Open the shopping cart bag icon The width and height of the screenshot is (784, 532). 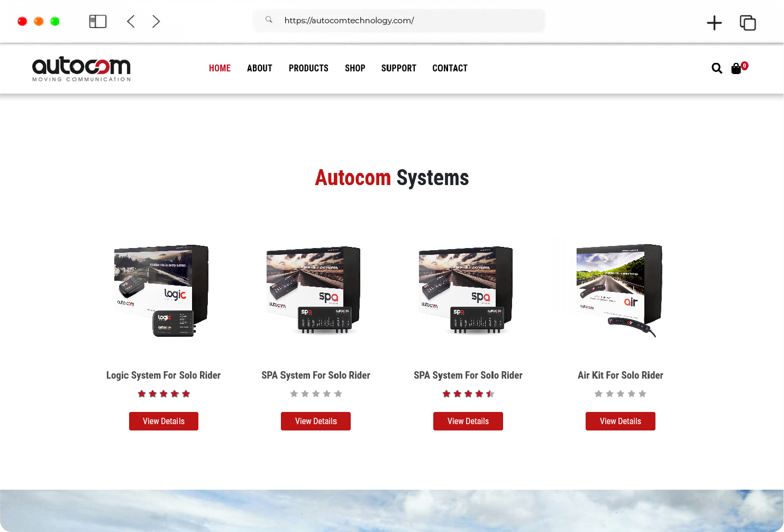point(736,68)
